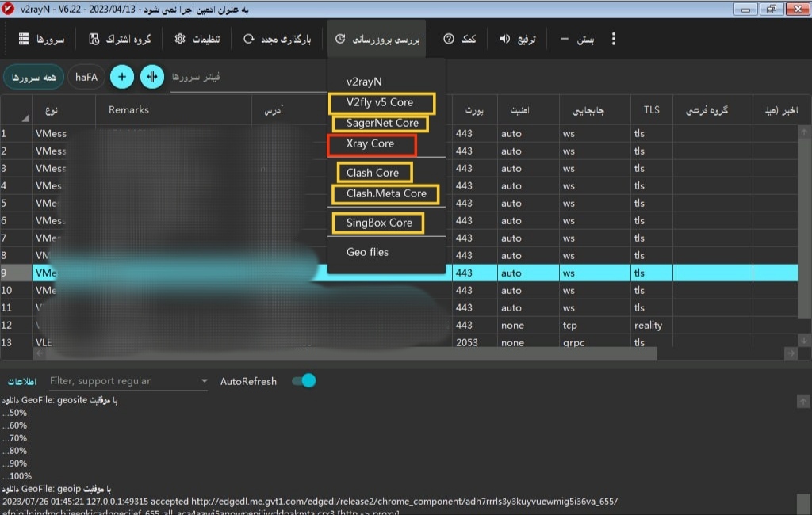The height and width of the screenshot is (515, 812).
Task: Click the auto column width icon button
Action: pos(152,77)
